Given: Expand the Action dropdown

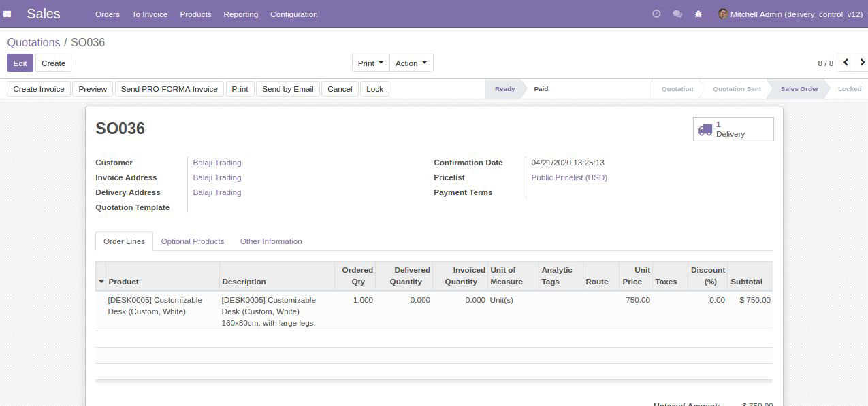Looking at the screenshot, I should (x=411, y=63).
